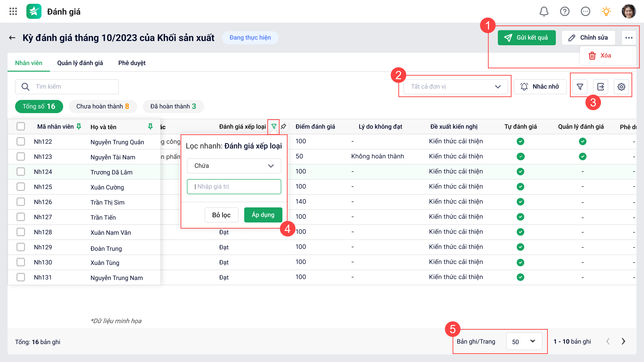Open the Chứa filter condition dropdown

pos(234,166)
